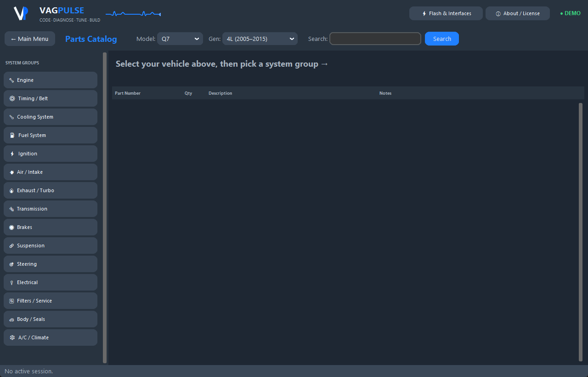Click the Qty column header
The height and width of the screenshot is (377, 588).
pyautogui.click(x=188, y=93)
